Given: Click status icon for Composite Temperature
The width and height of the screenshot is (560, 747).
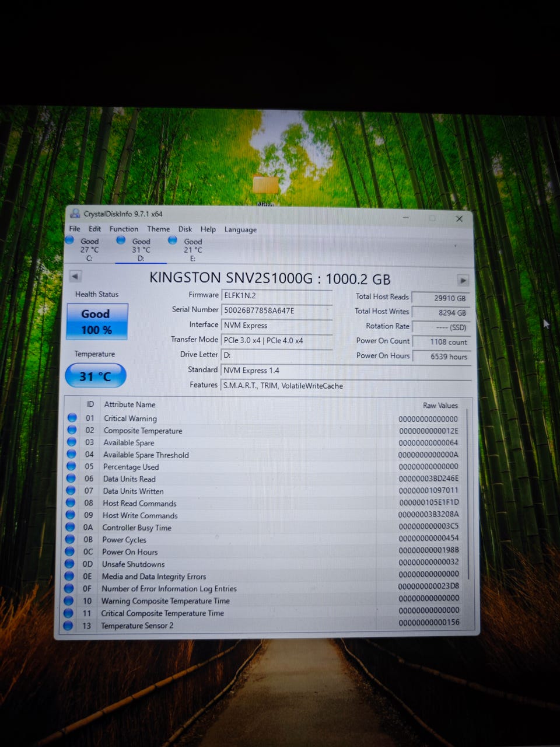Looking at the screenshot, I should (72, 430).
